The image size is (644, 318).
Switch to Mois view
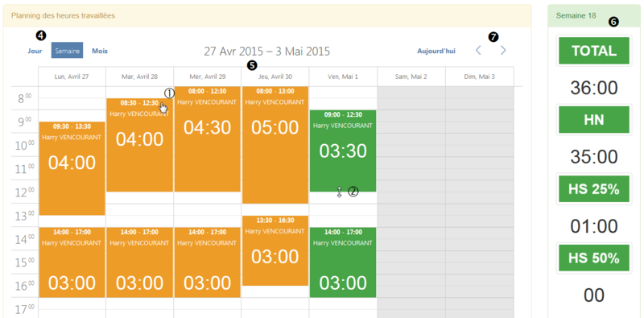(100, 52)
